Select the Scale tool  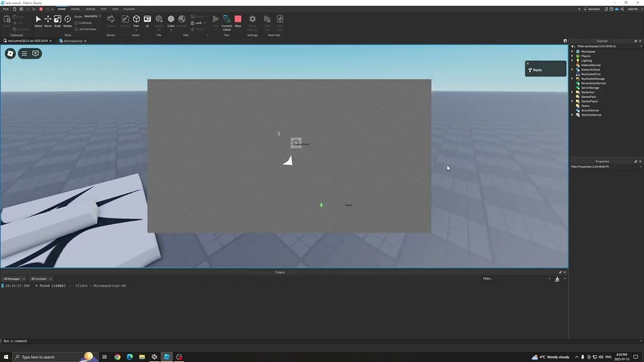click(x=57, y=19)
